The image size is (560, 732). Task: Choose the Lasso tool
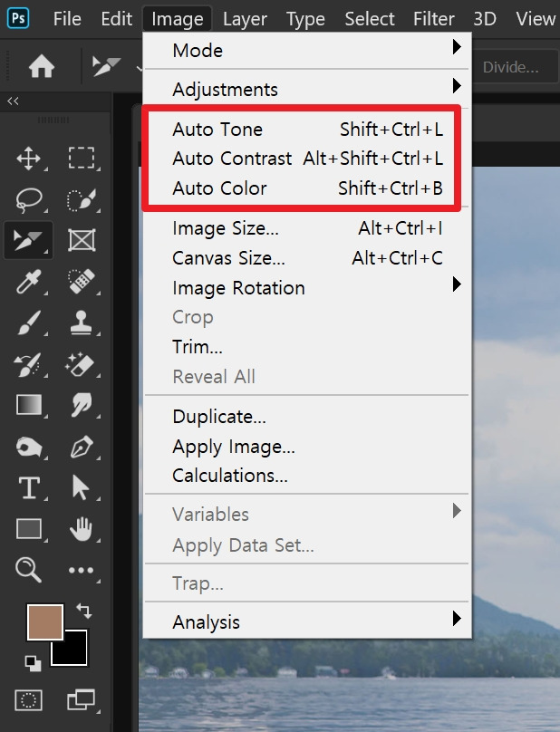29,200
